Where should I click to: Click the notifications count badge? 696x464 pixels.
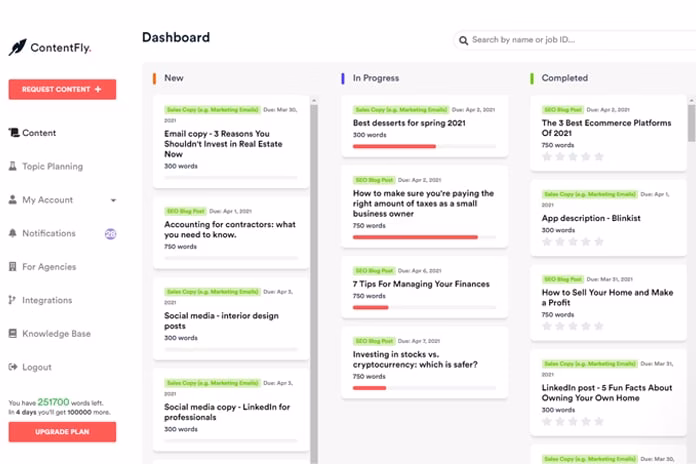click(111, 234)
